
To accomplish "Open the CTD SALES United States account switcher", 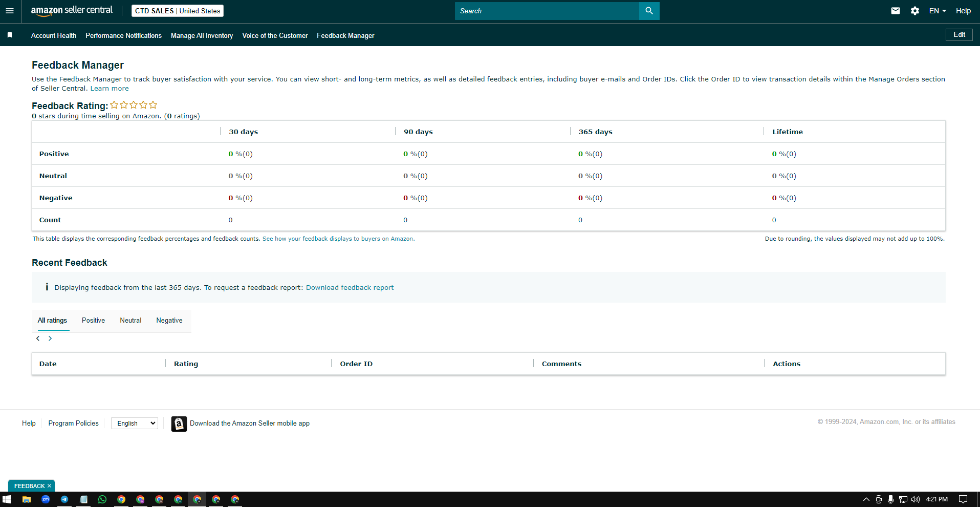I will (178, 11).
